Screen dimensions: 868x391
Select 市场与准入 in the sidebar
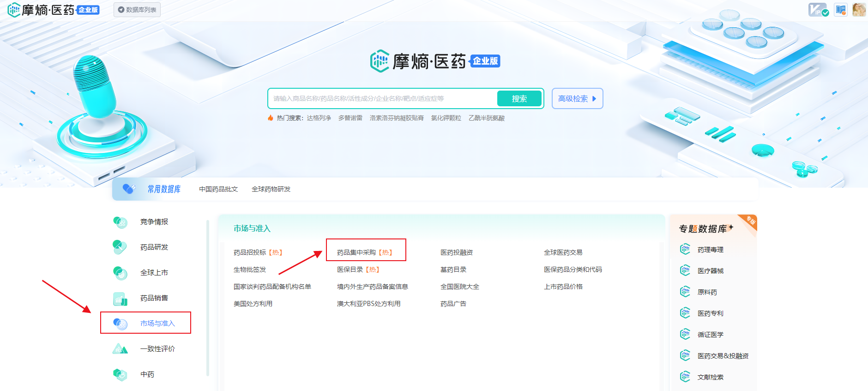point(157,324)
